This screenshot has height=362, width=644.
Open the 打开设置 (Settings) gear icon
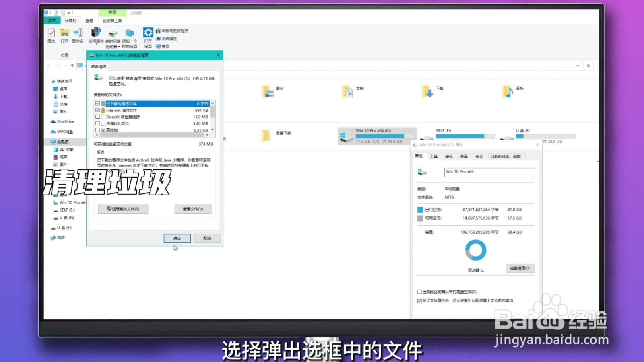tap(147, 33)
